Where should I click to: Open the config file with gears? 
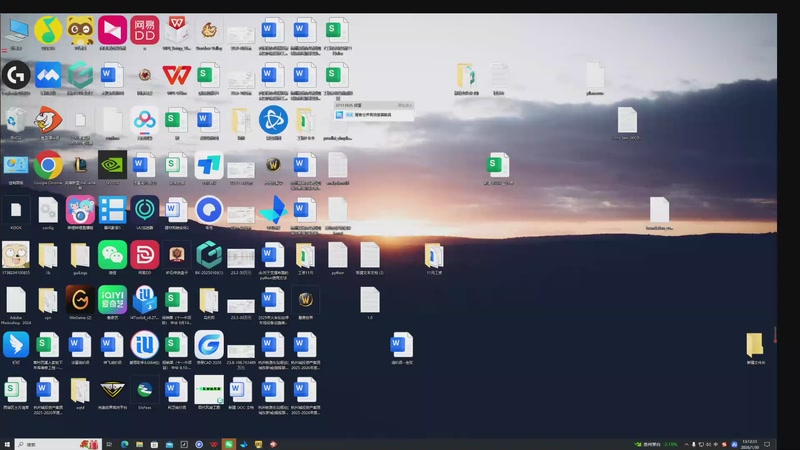(48, 212)
